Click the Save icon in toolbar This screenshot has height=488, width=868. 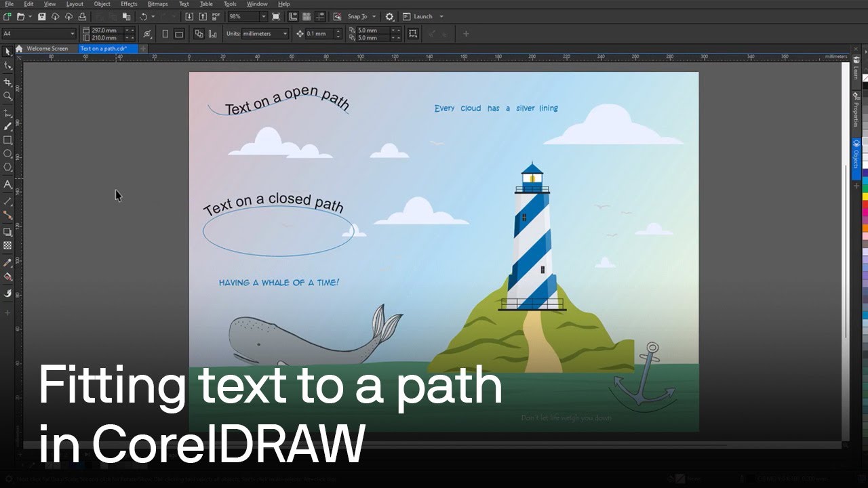point(42,16)
